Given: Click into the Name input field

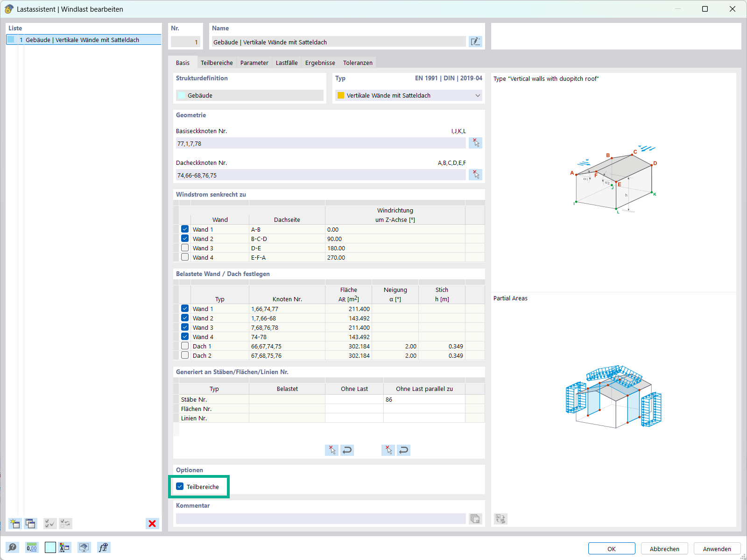Looking at the screenshot, I should tap(339, 42).
